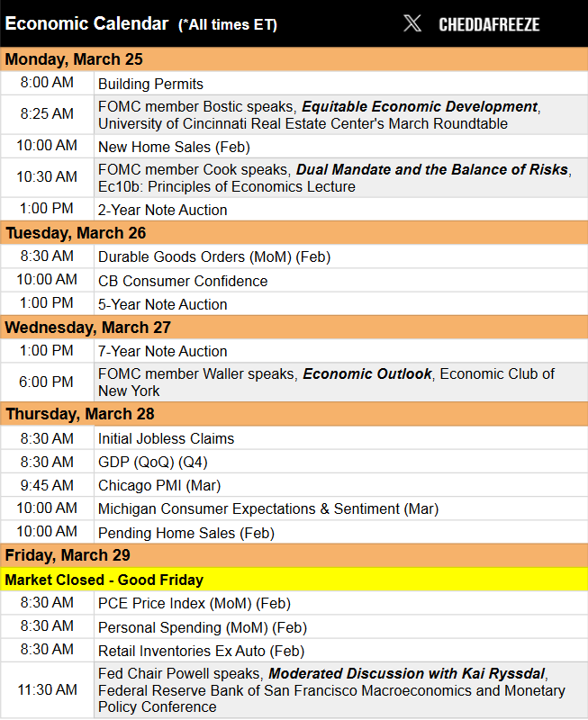
Task: Click the 9:45 AM time cell
Action: [x=47, y=485]
